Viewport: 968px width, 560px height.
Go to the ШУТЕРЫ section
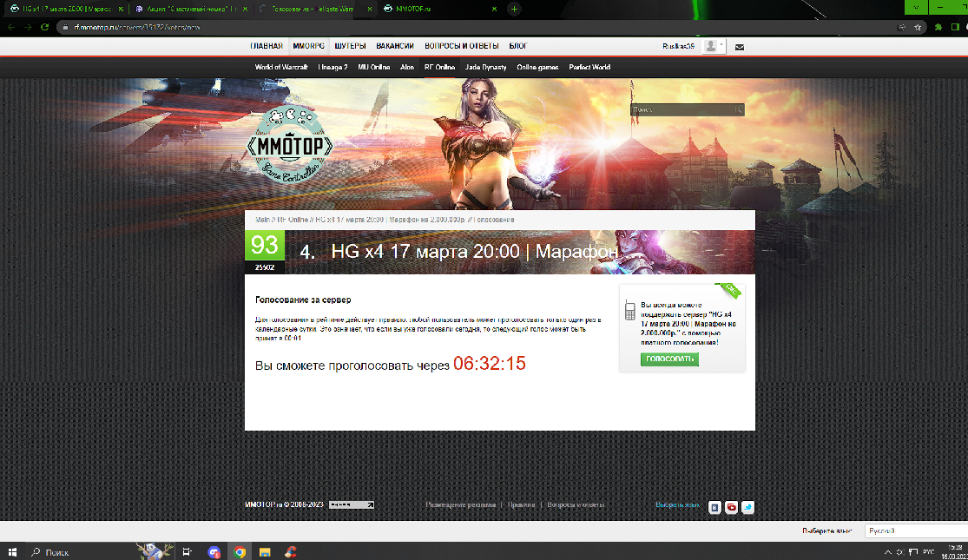350,46
